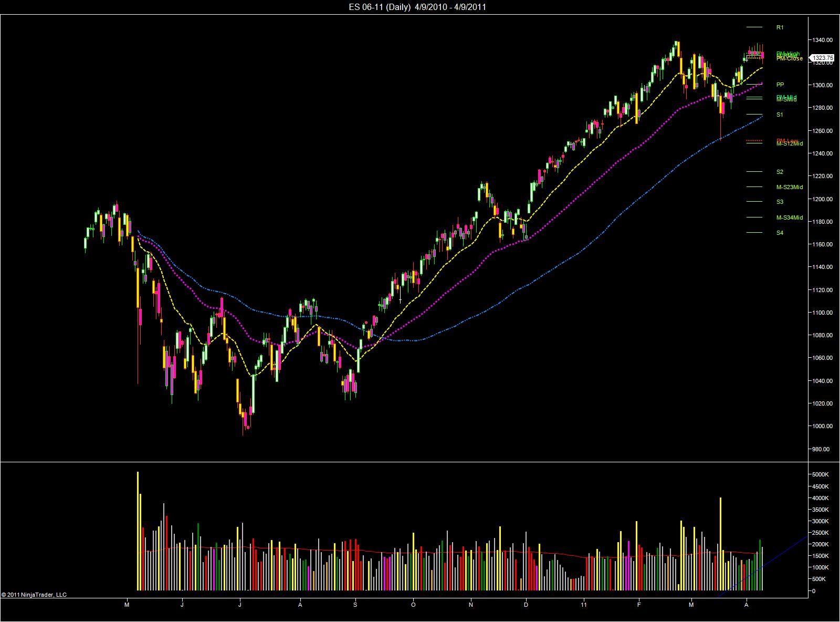
Task: Select the S4 support level label
Action: click(780, 233)
